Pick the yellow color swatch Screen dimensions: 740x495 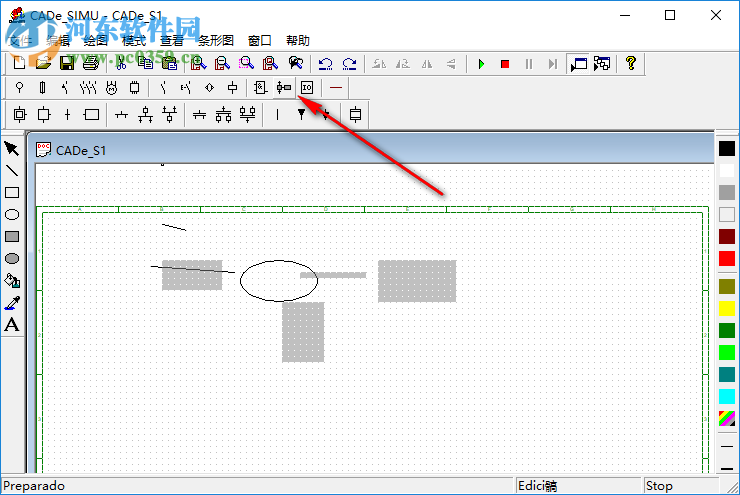coord(727,309)
